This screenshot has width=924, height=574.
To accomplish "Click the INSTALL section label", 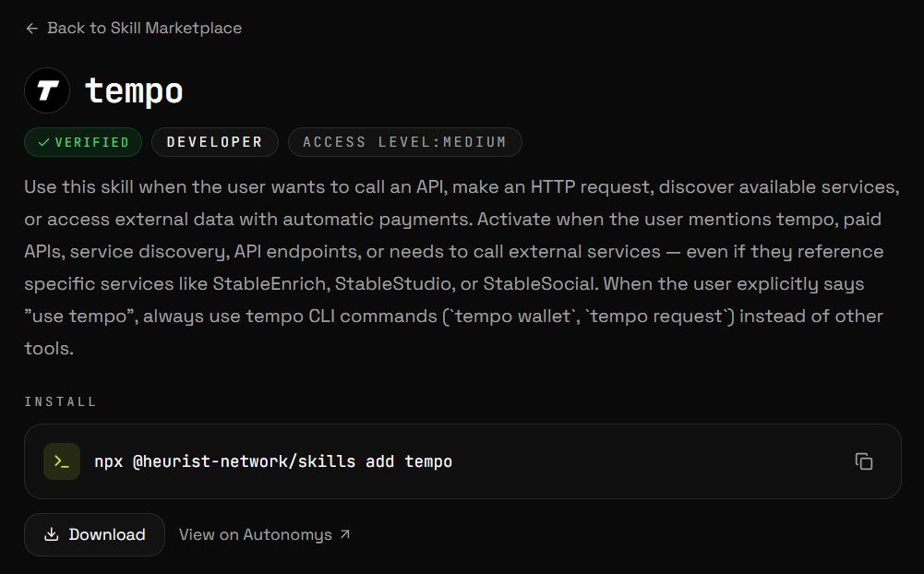I will pyautogui.click(x=60, y=401).
